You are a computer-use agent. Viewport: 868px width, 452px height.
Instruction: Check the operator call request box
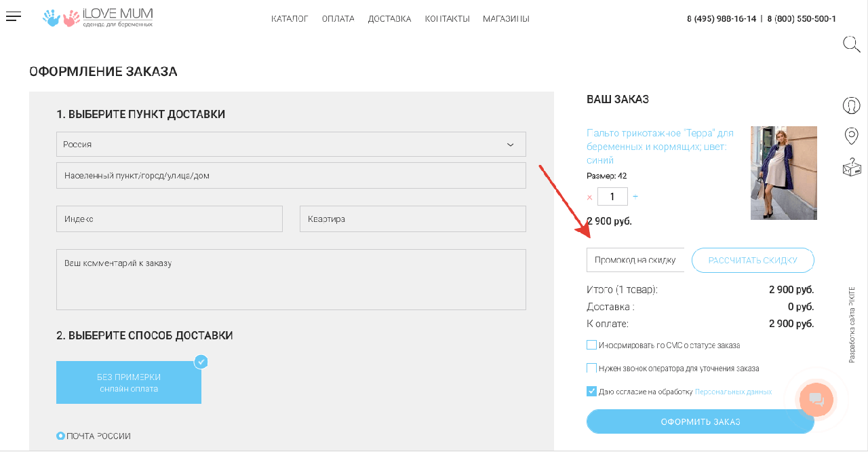591,368
